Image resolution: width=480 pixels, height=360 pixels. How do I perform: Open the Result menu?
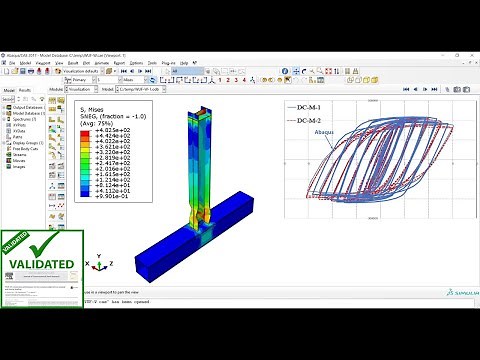(x=73, y=63)
